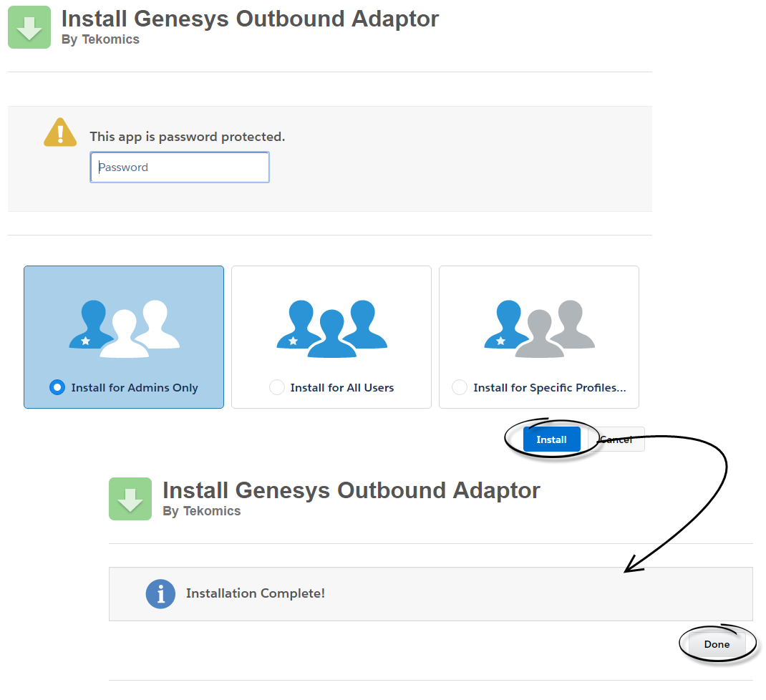Image resolution: width=766 pixels, height=700 pixels.
Task: Click the 'By Tekomics' text under the lower heading
Action: point(202,511)
